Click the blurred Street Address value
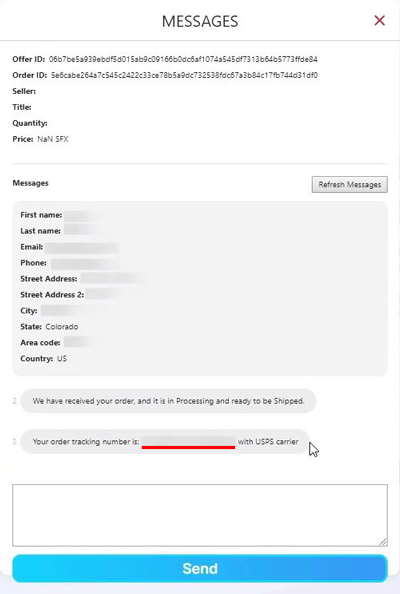400x594 pixels. 112,279
